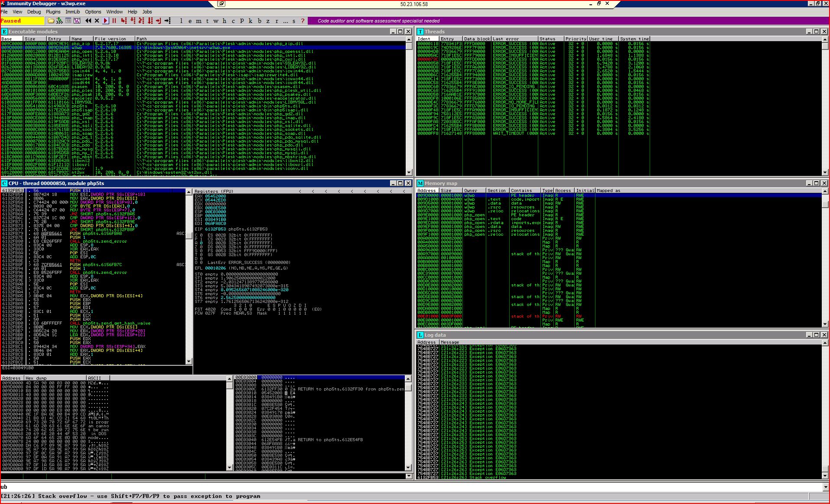Select the w3wp row in Executable modules

click(203, 47)
